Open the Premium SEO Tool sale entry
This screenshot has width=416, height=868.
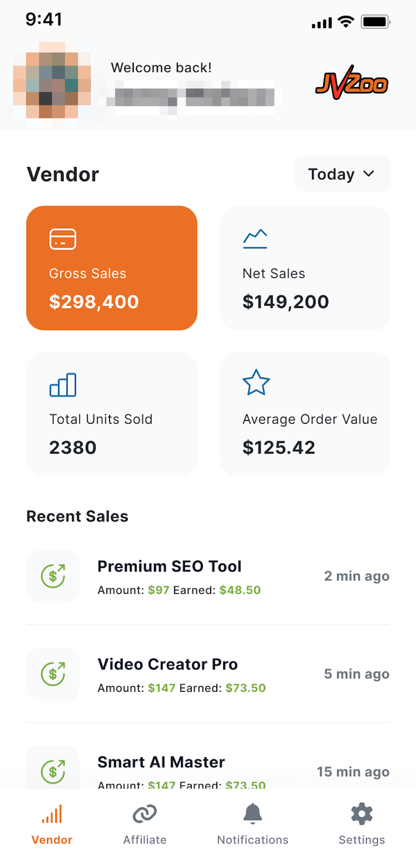point(208,576)
